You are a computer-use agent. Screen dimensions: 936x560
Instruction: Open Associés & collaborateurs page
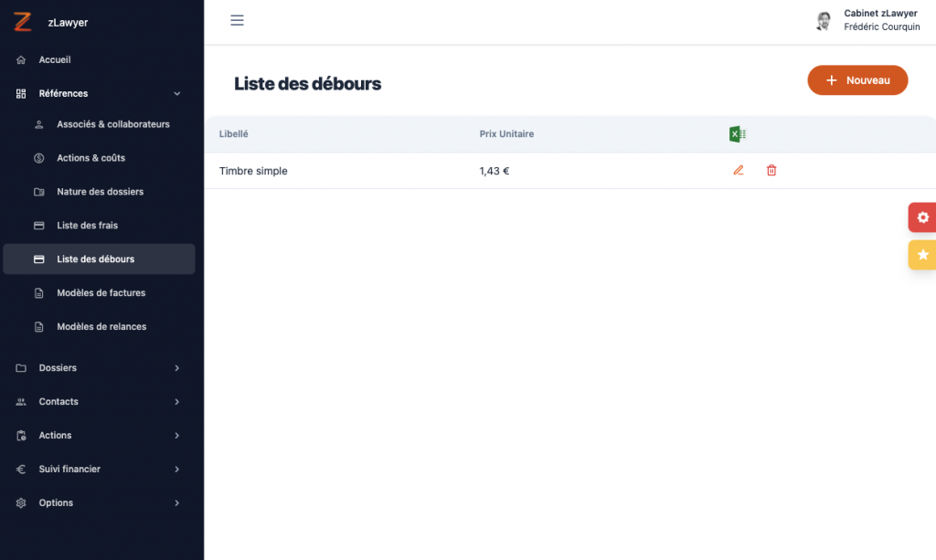112,124
